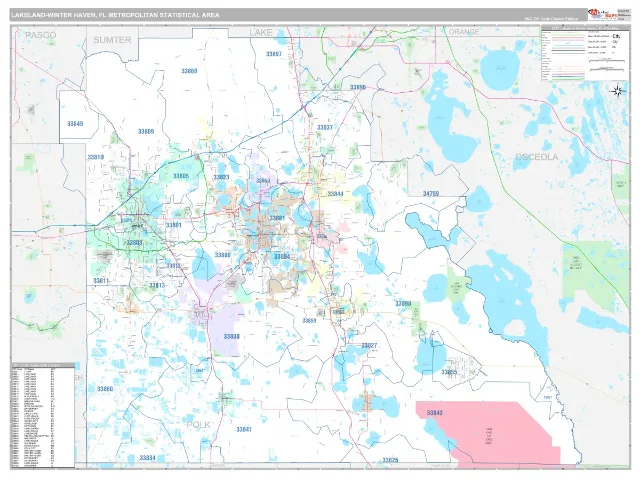Click ZIP code 33834 label
This screenshot has height=480, width=640.
(147, 458)
